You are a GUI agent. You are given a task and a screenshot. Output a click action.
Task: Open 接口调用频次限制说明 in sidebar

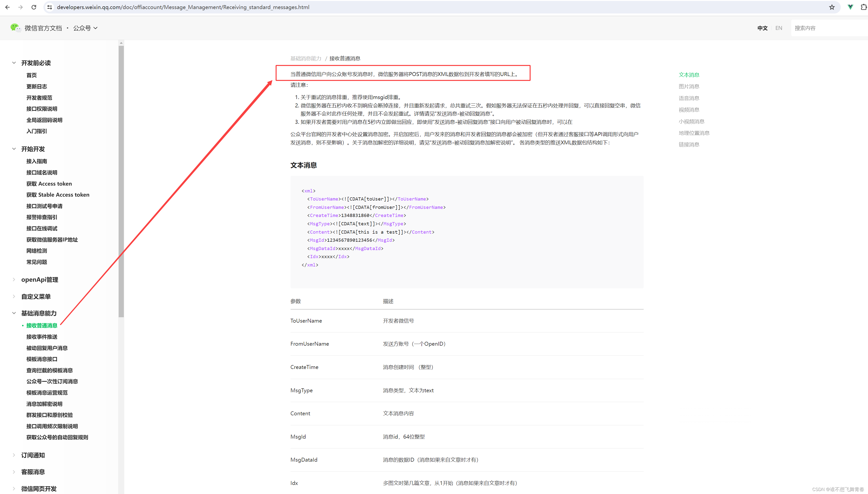click(52, 427)
